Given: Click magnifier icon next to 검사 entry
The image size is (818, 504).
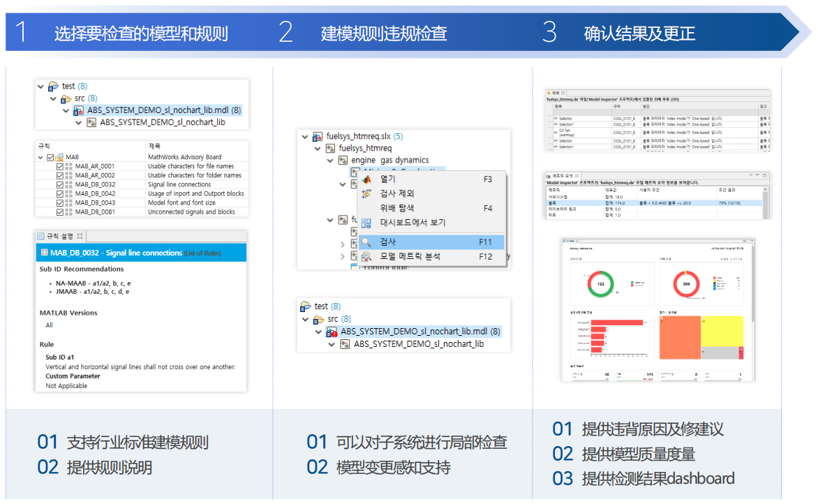Looking at the screenshot, I should pos(366,242).
